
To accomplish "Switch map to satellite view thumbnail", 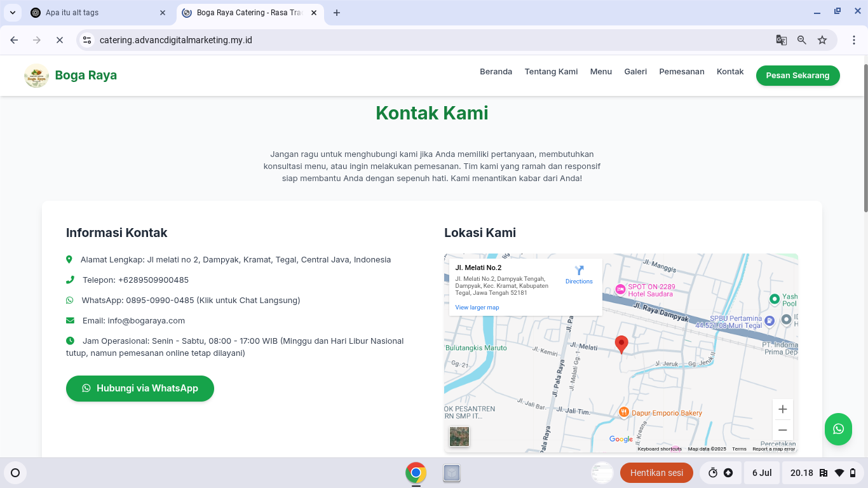I will (459, 437).
